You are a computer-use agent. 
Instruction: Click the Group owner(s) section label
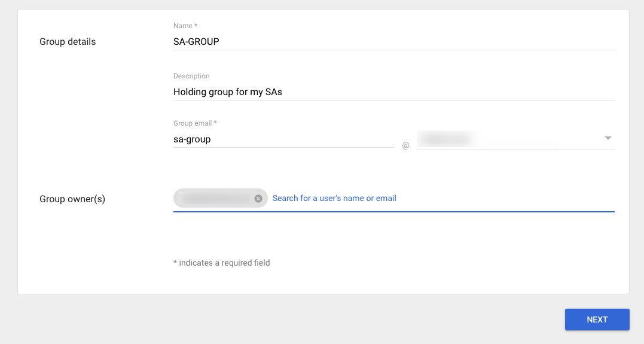(72, 199)
